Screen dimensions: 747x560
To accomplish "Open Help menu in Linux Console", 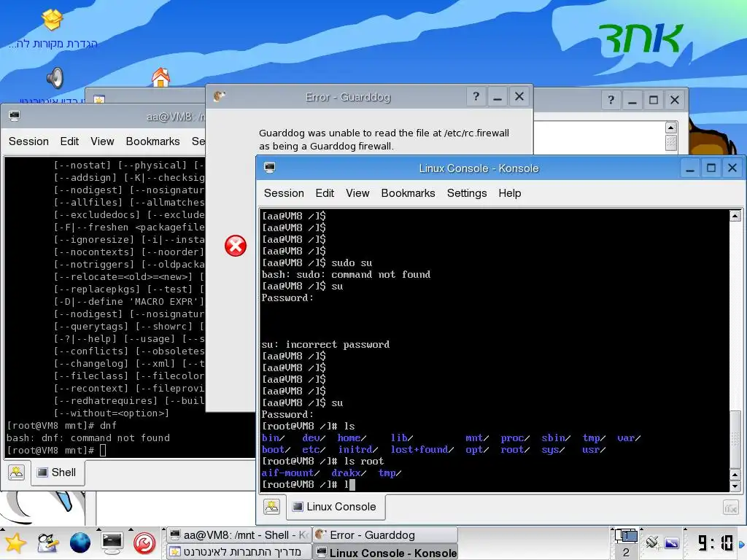I will coord(510,193).
